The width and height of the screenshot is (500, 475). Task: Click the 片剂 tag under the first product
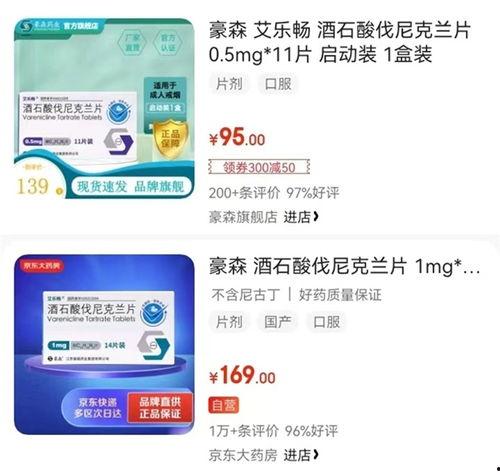pos(229,84)
